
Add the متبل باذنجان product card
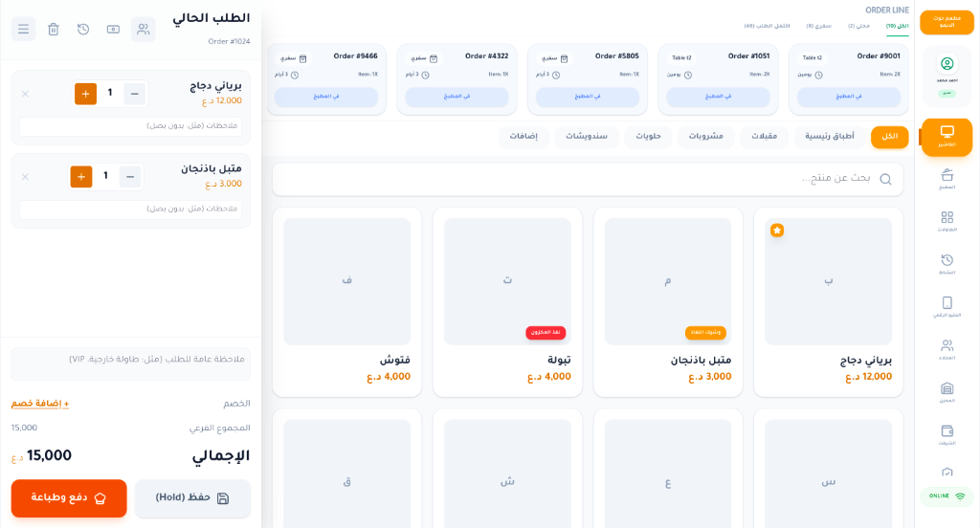tap(667, 302)
